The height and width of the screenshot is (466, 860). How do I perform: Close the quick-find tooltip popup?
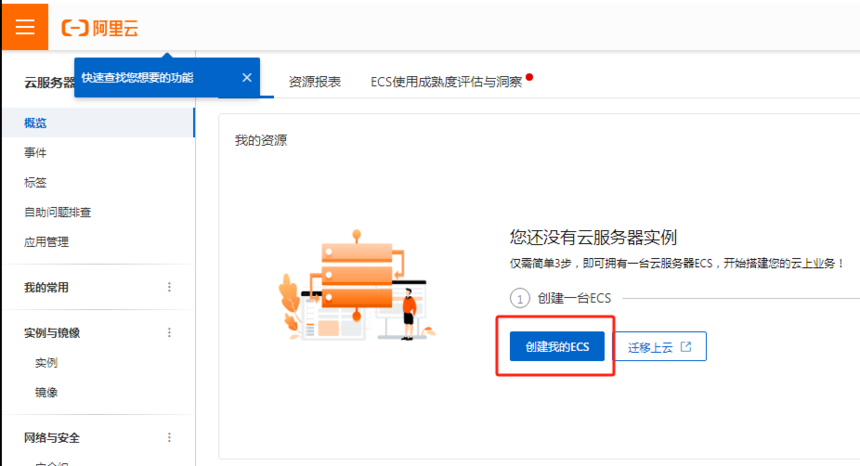(x=247, y=78)
